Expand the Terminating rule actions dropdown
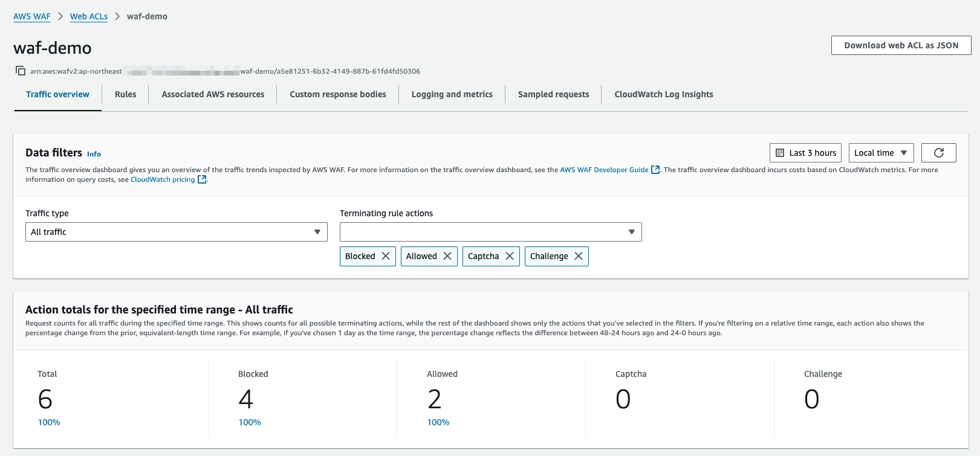 [491, 232]
